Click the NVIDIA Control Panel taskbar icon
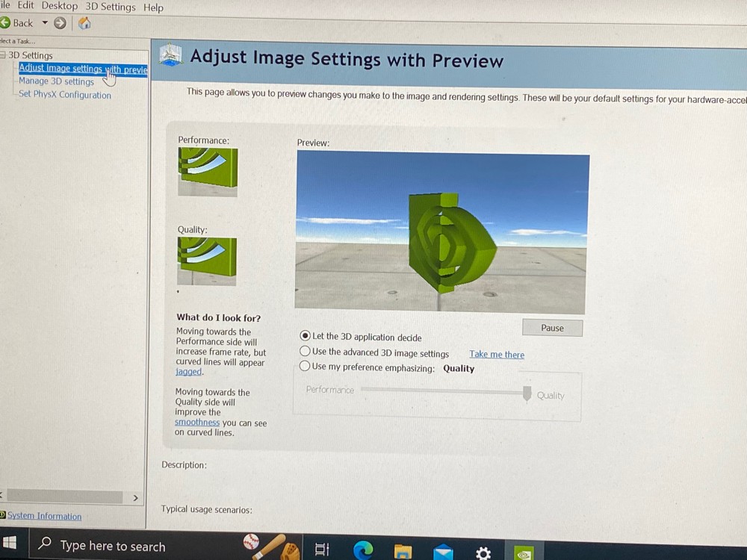 pyautogui.click(x=523, y=553)
